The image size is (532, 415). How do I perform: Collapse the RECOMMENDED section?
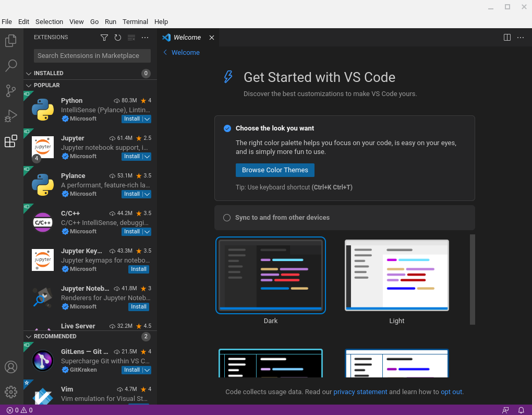point(29,337)
